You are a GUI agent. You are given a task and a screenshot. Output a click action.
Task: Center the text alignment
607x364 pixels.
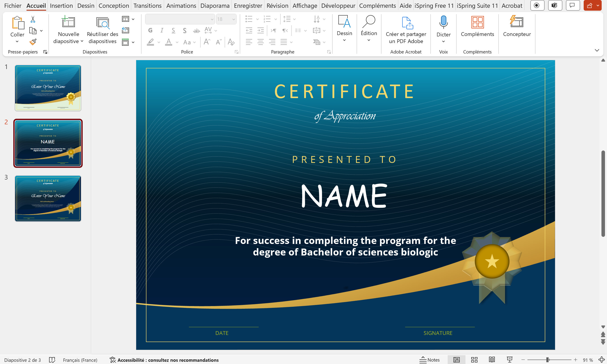(261, 42)
